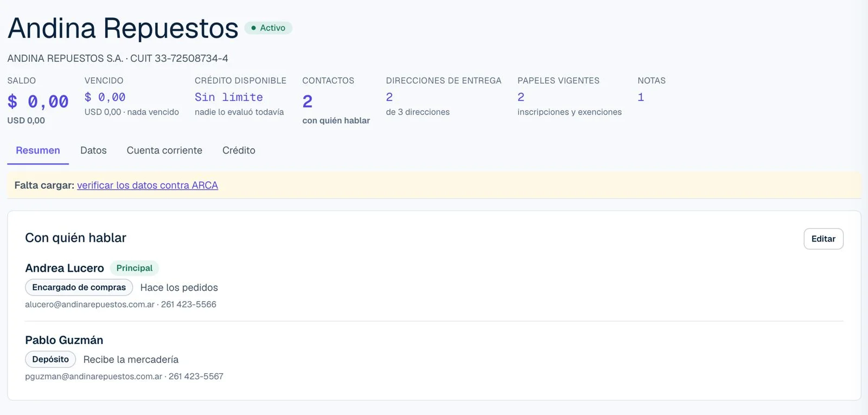Click the Depósito role tag
Viewport: 868px width, 415px height.
(50, 359)
